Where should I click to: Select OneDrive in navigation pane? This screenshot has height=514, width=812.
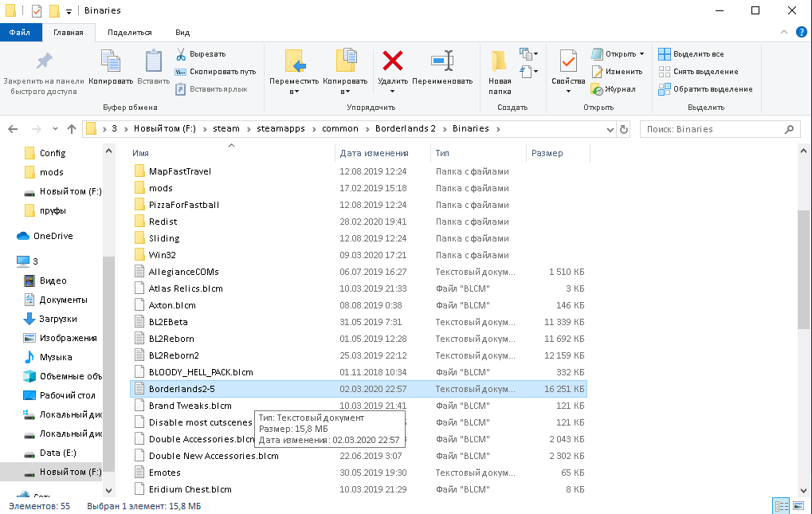(45, 236)
